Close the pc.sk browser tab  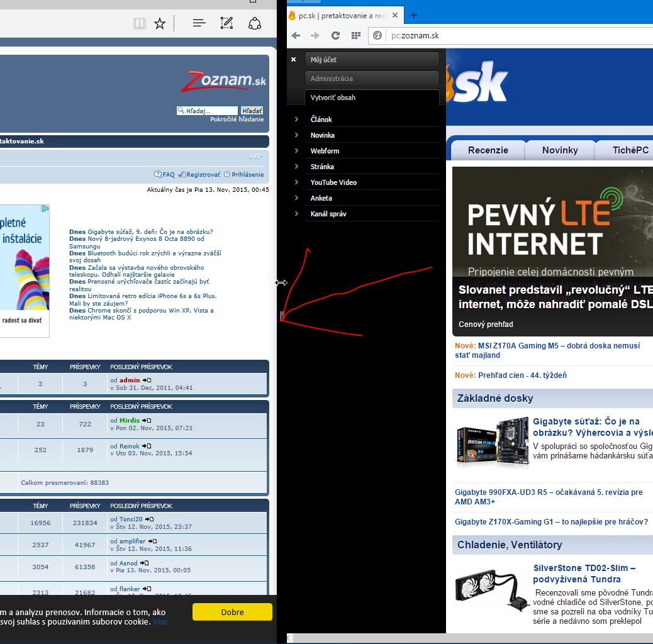(395, 15)
